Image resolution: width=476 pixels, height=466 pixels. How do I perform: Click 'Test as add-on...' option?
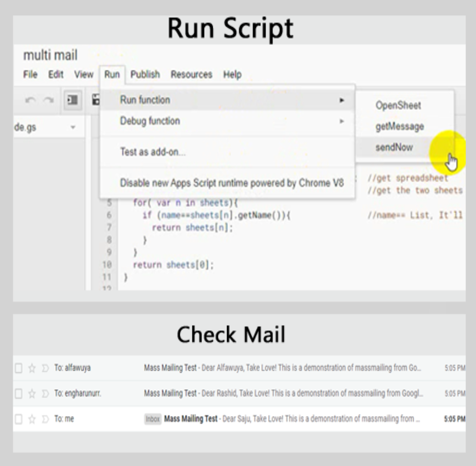[152, 152]
